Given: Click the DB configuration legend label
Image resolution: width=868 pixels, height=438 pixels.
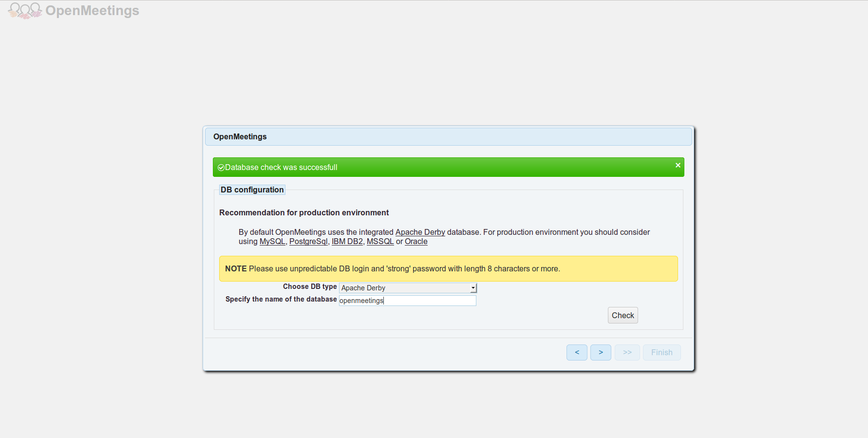Looking at the screenshot, I should (252, 190).
